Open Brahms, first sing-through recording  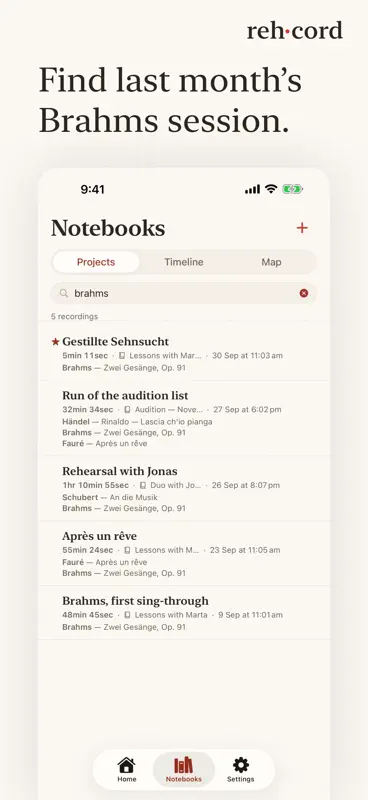pyautogui.click(x=184, y=613)
